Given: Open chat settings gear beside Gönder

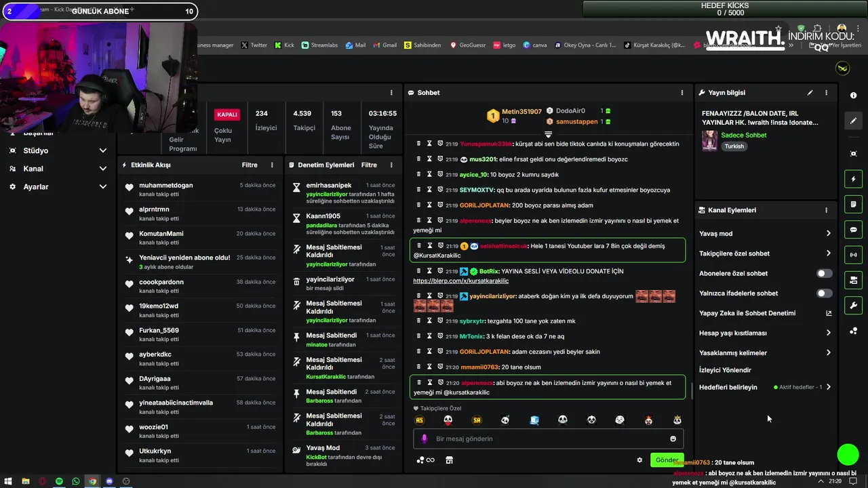Looking at the screenshot, I should (x=639, y=460).
